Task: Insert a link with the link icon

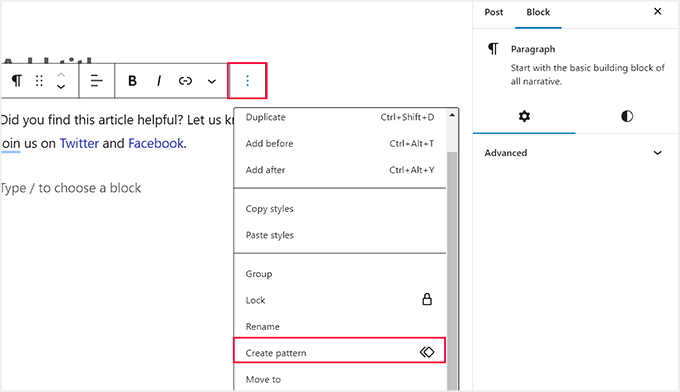Action: tap(185, 81)
